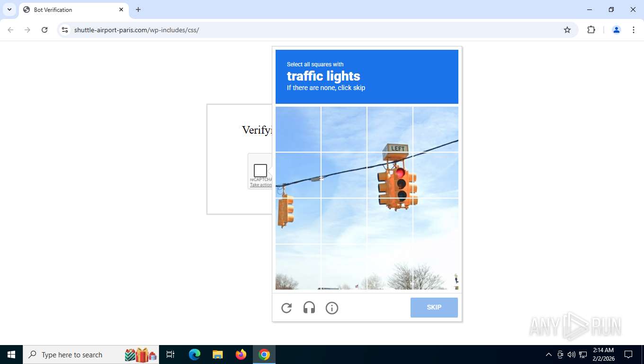This screenshot has width=644, height=364.
Task: Open the notification center
Action: click(628, 355)
